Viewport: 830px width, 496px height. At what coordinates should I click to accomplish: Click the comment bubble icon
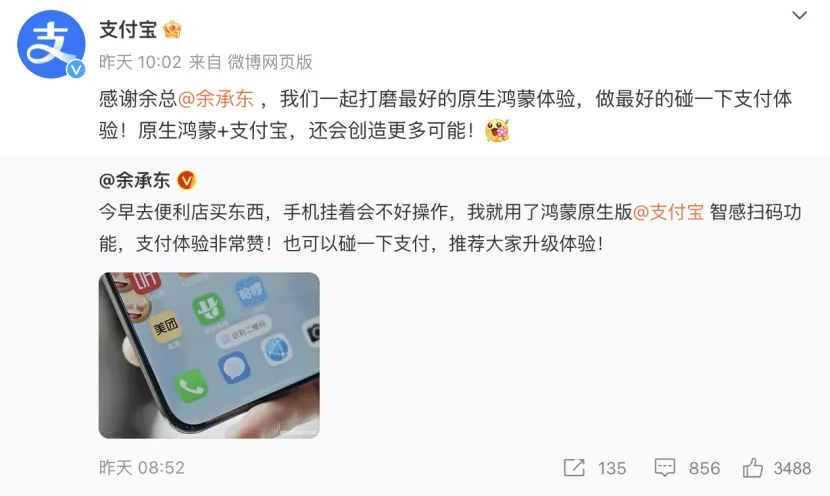click(x=665, y=468)
